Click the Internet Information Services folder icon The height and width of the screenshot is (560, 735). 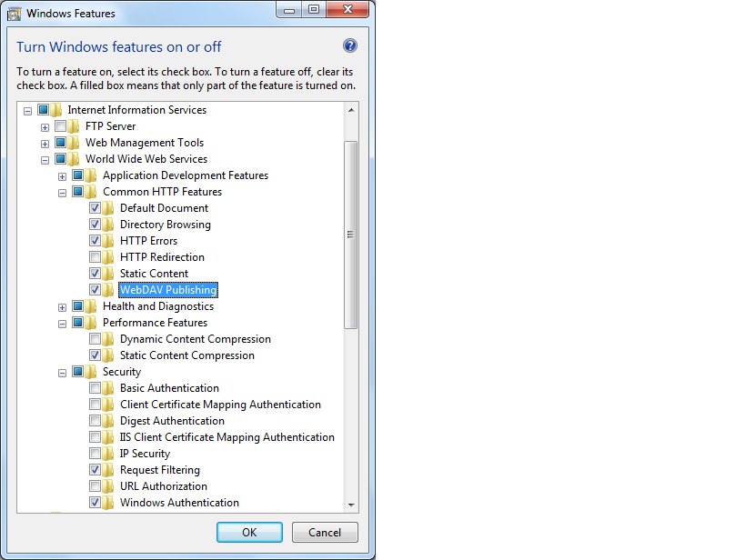[55, 110]
